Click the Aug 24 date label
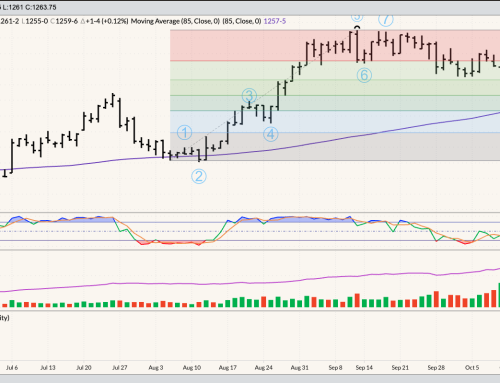This screenshot has width=500, height=383. click(x=264, y=367)
